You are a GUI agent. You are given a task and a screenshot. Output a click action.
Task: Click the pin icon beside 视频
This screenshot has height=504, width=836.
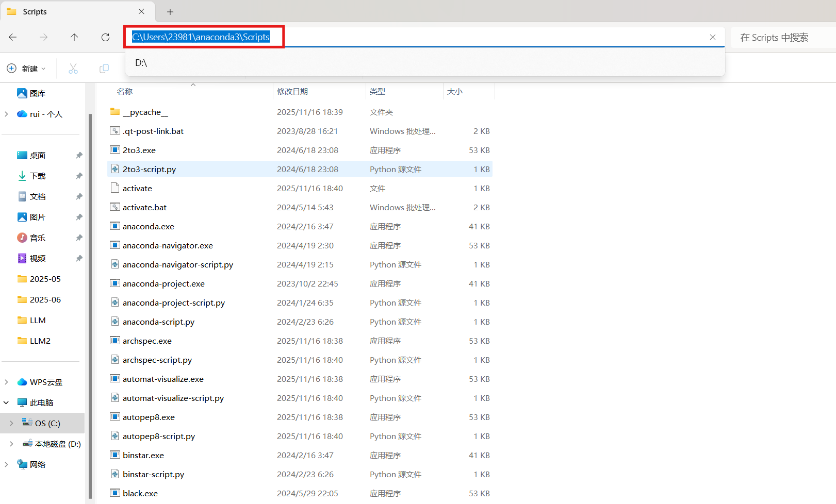point(79,258)
